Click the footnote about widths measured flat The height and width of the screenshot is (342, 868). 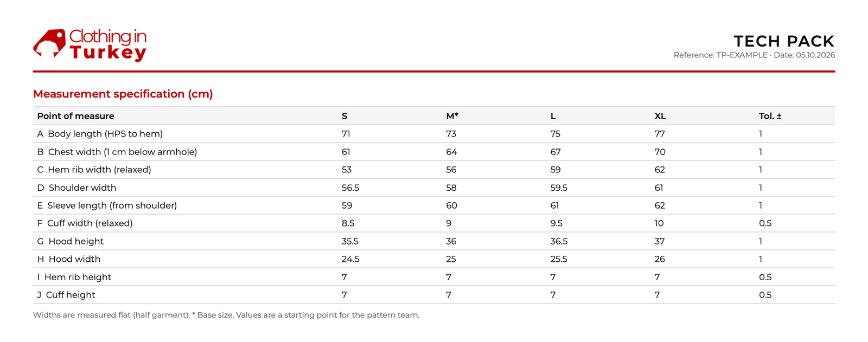tap(226, 315)
